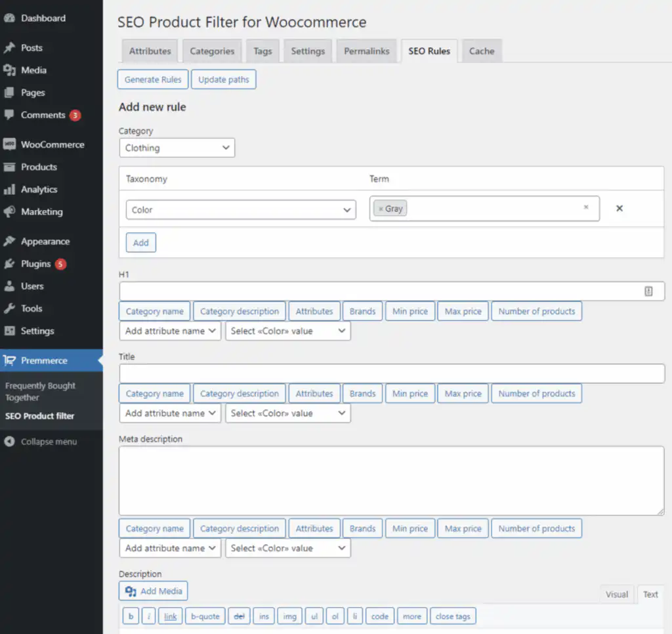Image resolution: width=672 pixels, height=634 pixels.
Task: Click the Comments speech bubble icon
Action: [9, 115]
